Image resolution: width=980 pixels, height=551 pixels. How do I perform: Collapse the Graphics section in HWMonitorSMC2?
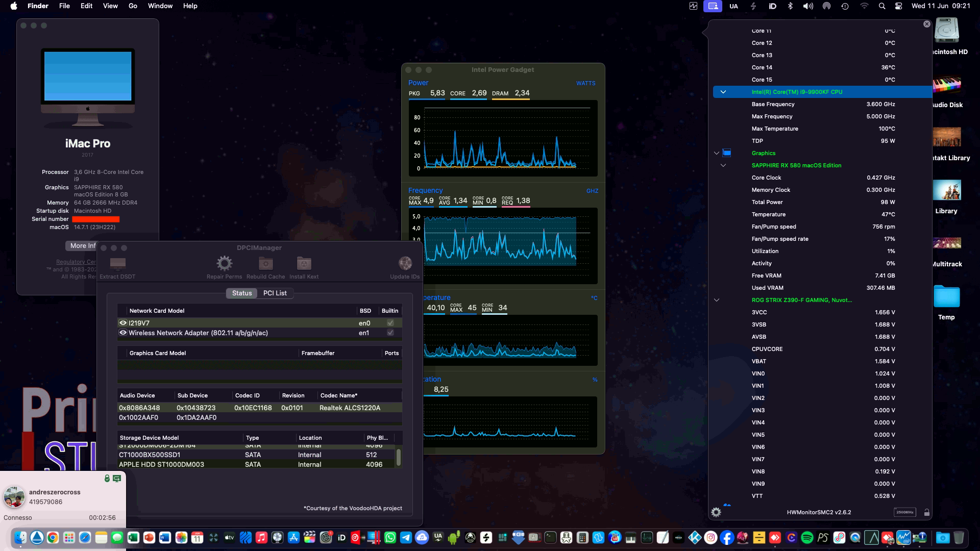716,153
